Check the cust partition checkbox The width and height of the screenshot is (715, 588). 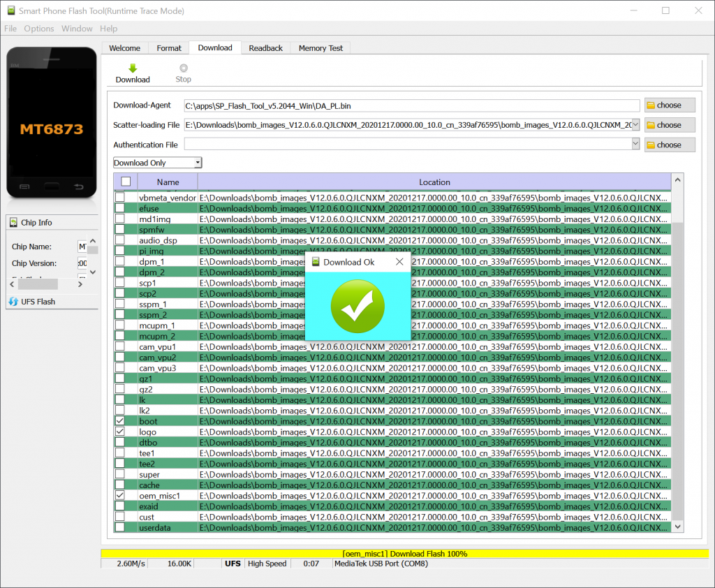120,517
